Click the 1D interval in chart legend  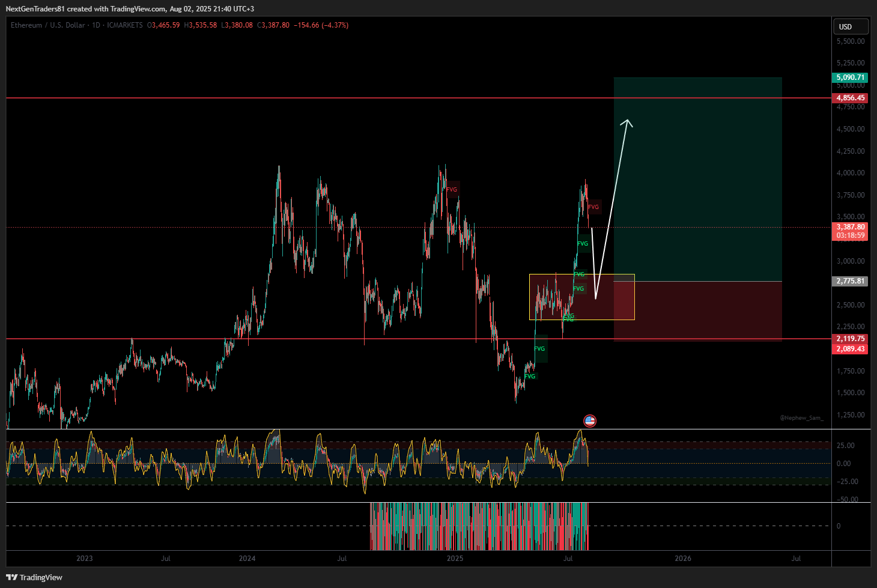coord(96,25)
